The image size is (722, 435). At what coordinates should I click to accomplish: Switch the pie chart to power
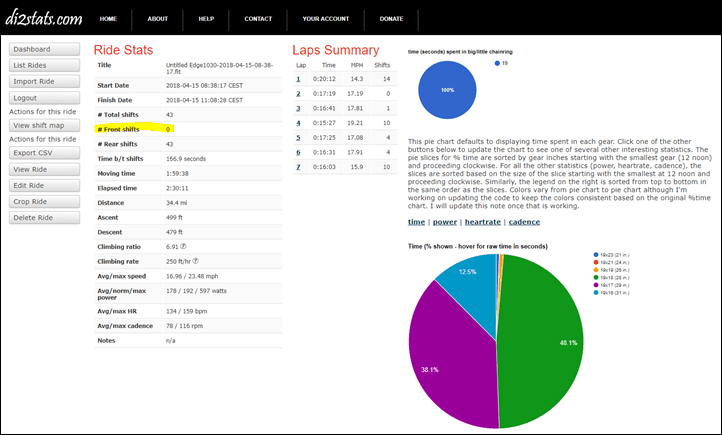tap(445, 222)
